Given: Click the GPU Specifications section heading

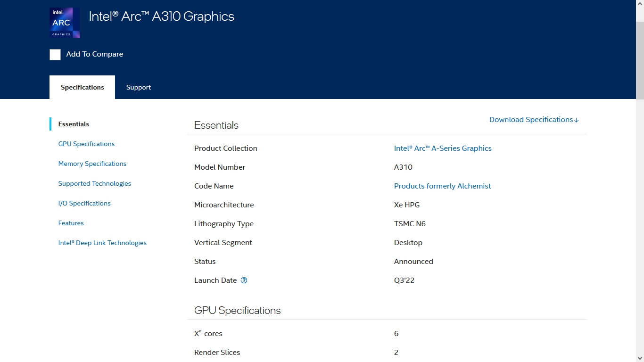Looking at the screenshot, I should pyautogui.click(x=237, y=311).
